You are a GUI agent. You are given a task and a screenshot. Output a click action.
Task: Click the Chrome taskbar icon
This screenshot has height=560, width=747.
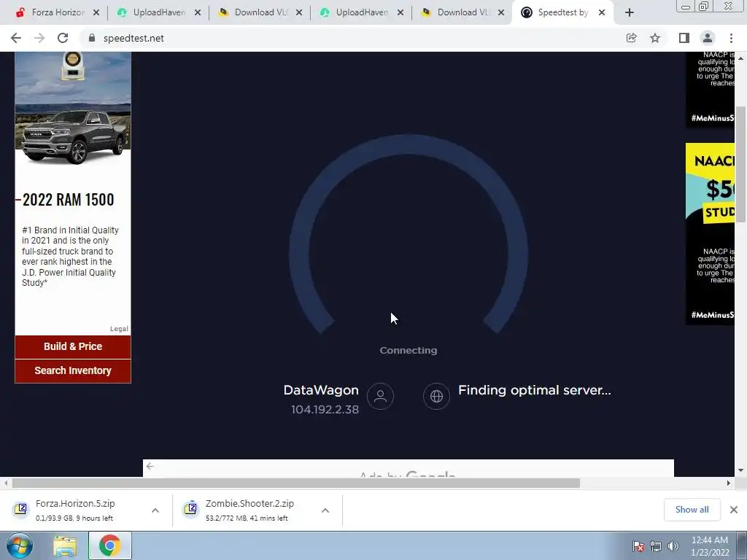tap(109, 545)
